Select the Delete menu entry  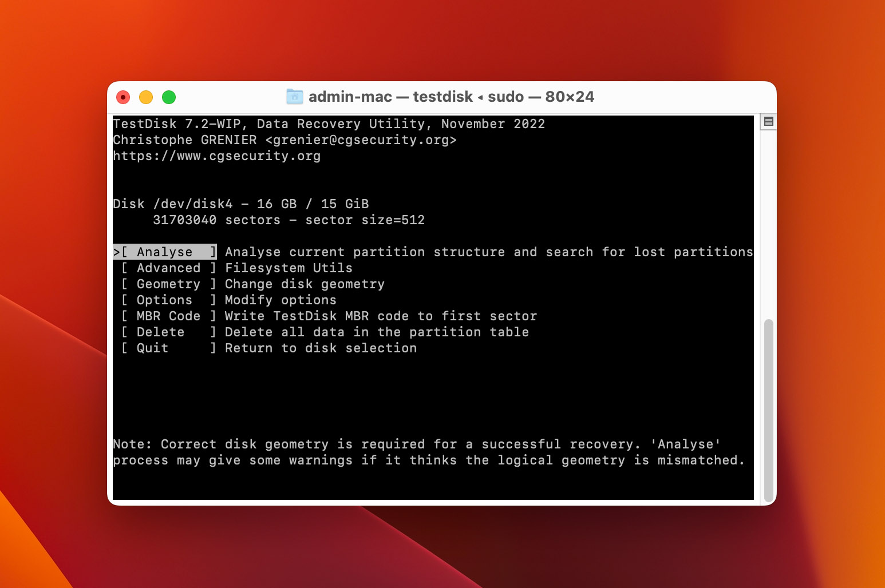click(x=168, y=332)
